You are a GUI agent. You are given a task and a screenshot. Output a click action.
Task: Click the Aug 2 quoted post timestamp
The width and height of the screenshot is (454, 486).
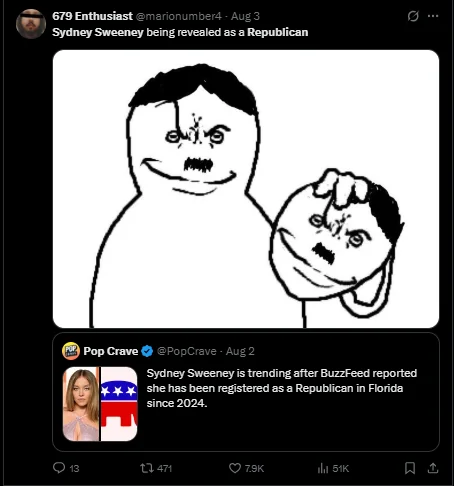(x=240, y=351)
